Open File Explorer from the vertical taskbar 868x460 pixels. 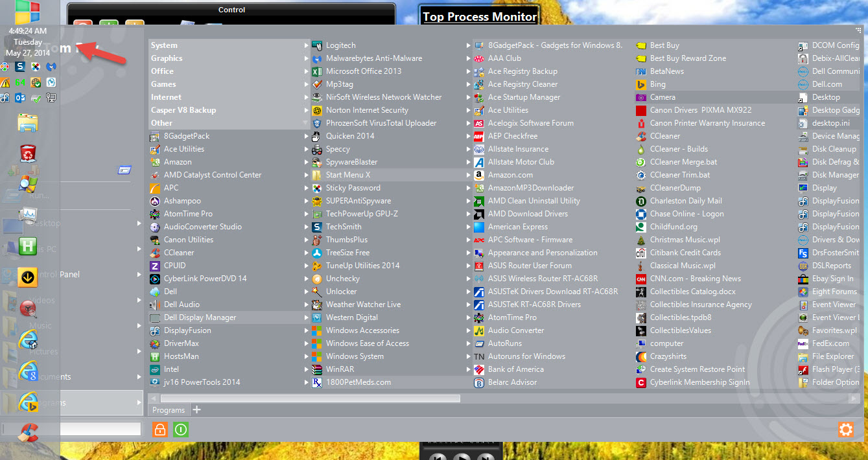point(28,122)
